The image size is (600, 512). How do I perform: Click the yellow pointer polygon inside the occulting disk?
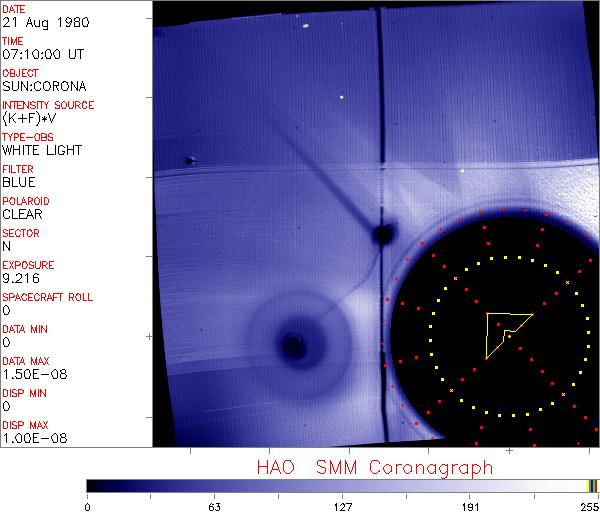tap(503, 330)
